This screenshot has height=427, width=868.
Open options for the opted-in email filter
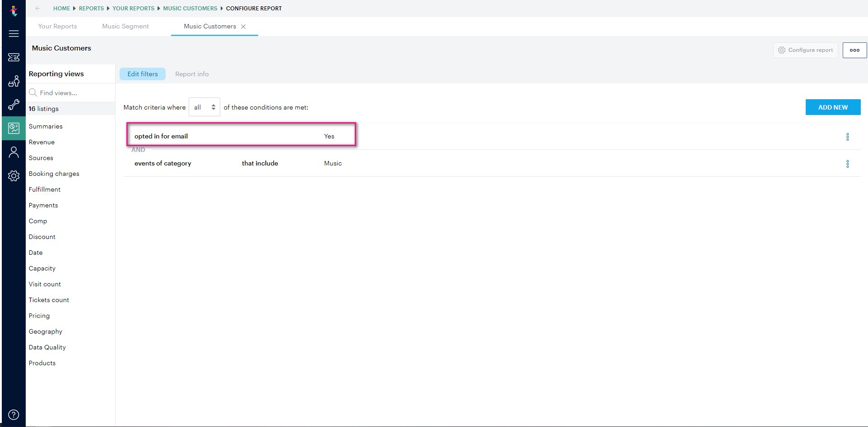click(847, 137)
